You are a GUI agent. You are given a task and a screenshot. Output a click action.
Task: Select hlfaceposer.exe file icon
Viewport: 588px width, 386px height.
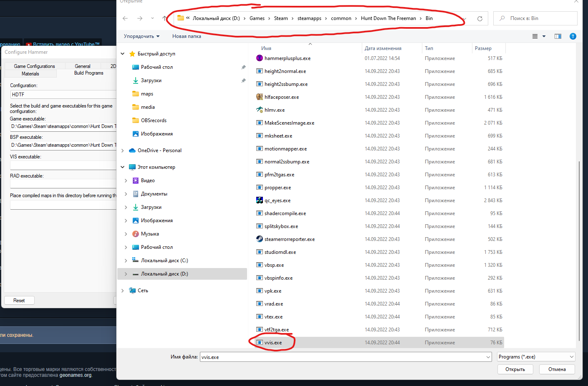[260, 97]
